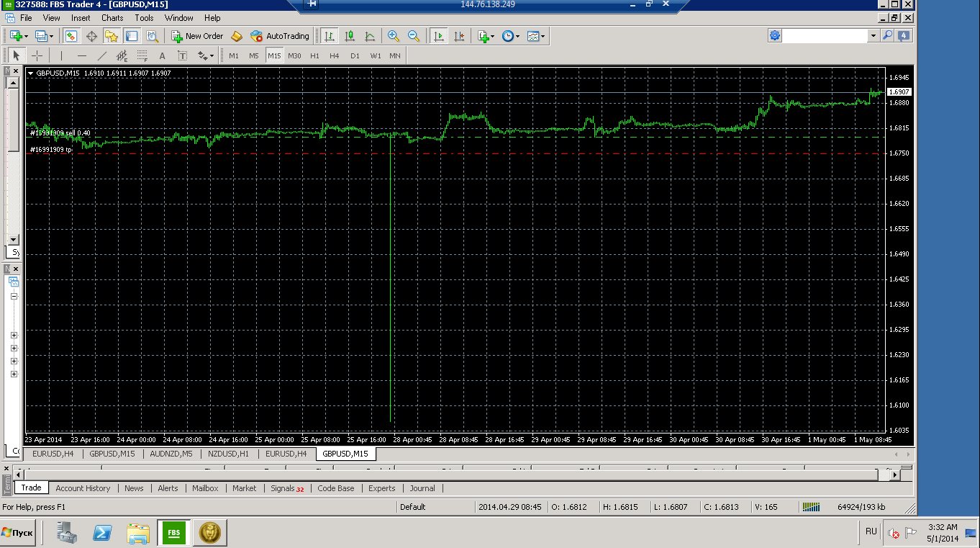Open the MetaEditor yellow book icon
Viewport: 980px width, 548px height.
pos(237,35)
